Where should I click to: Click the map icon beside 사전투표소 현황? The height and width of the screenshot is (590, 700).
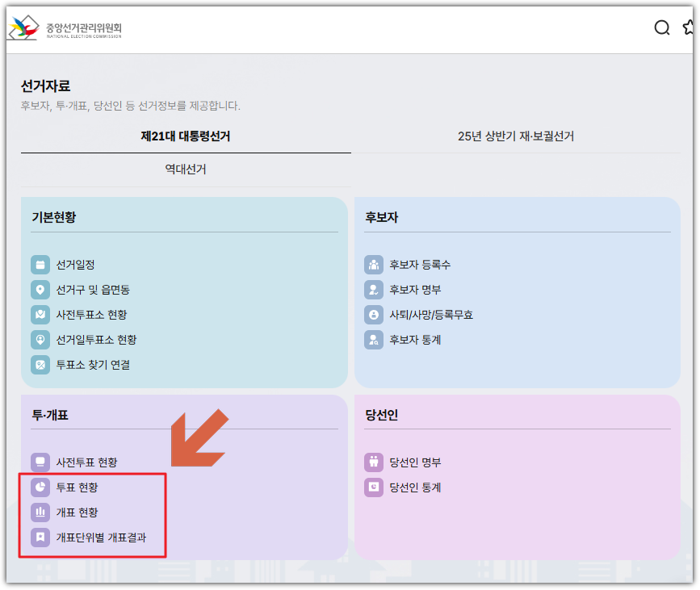click(40, 315)
